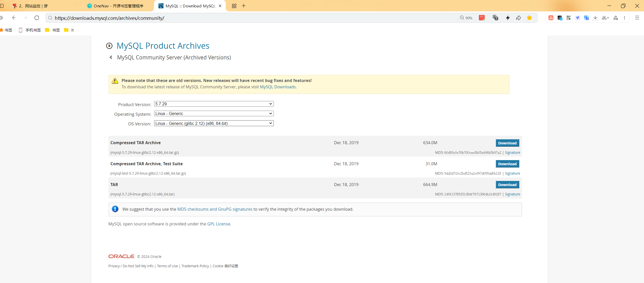
Task: Click the MD5 60d95c0e76b700cee5b05eb96b5b97a2 value
Action: (x=473, y=153)
